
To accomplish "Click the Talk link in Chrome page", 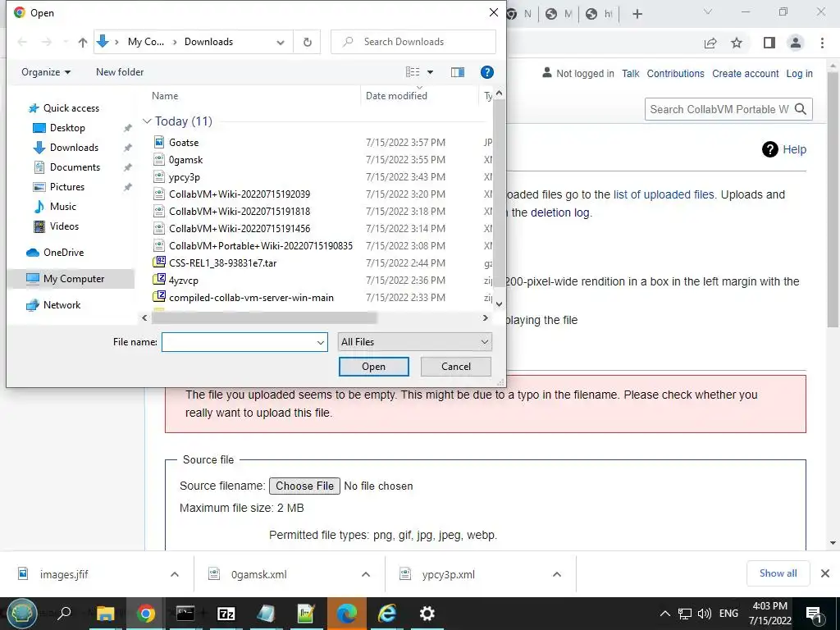I will [631, 74].
